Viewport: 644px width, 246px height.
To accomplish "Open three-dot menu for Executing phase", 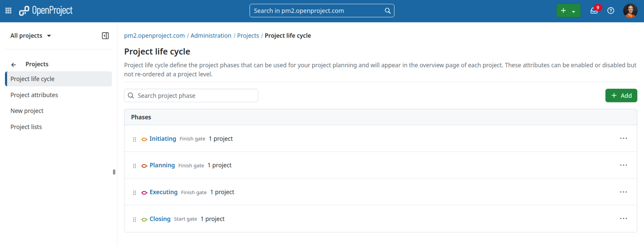I will click(623, 192).
